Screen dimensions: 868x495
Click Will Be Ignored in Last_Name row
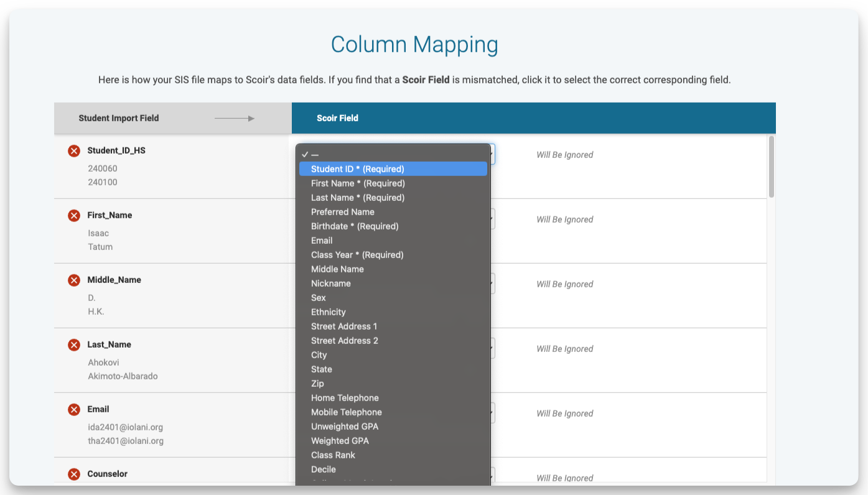click(x=565, y=349)
